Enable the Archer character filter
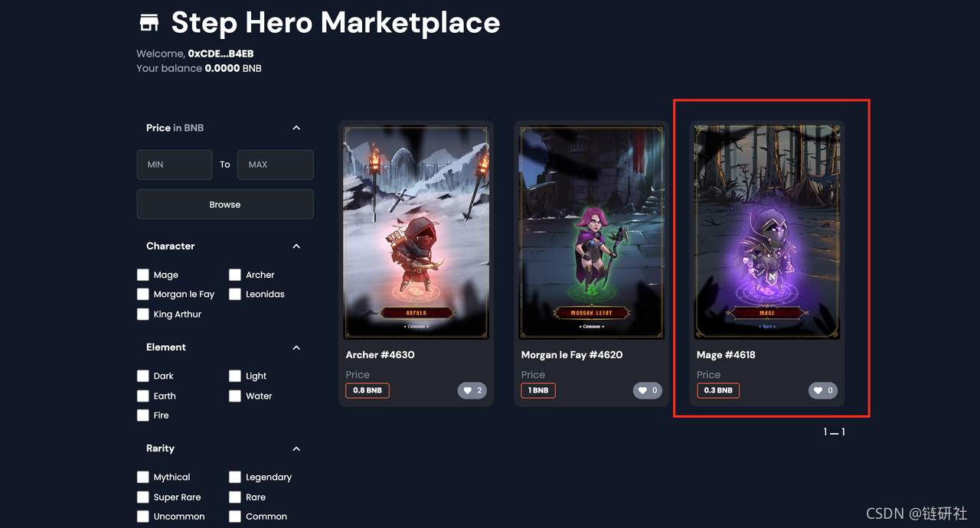Screen dimensions: 980x528 pyautogui.click(x=235, y=275)
